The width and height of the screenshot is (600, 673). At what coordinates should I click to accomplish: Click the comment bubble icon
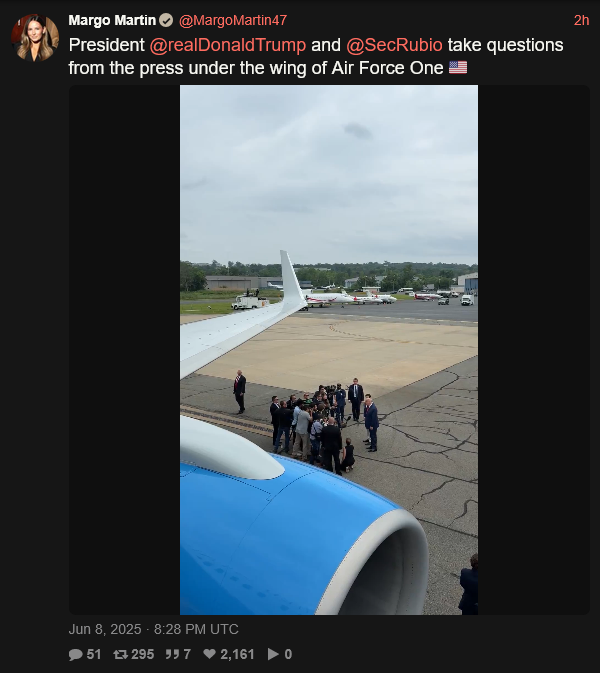pyautogui.click(x=76, y=655)
